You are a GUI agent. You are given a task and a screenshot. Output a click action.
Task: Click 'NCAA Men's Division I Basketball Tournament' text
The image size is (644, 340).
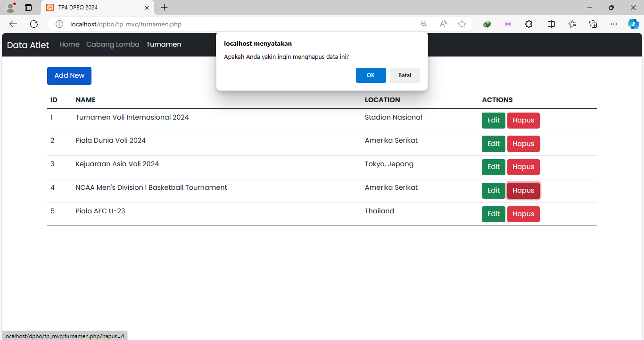tap(151, 187)
